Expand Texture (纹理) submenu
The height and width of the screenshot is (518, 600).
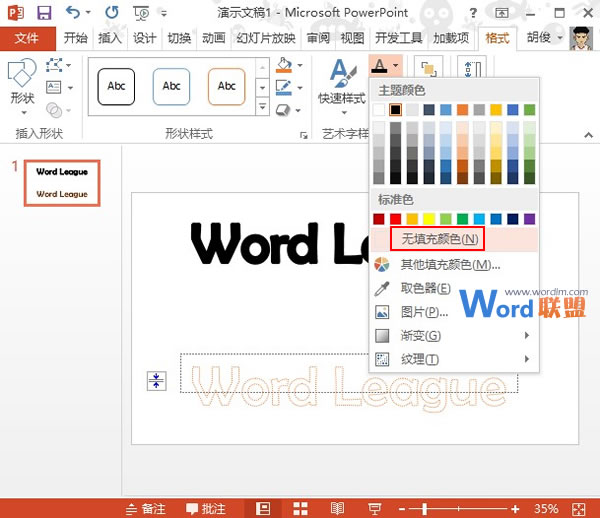click(454, 359)
